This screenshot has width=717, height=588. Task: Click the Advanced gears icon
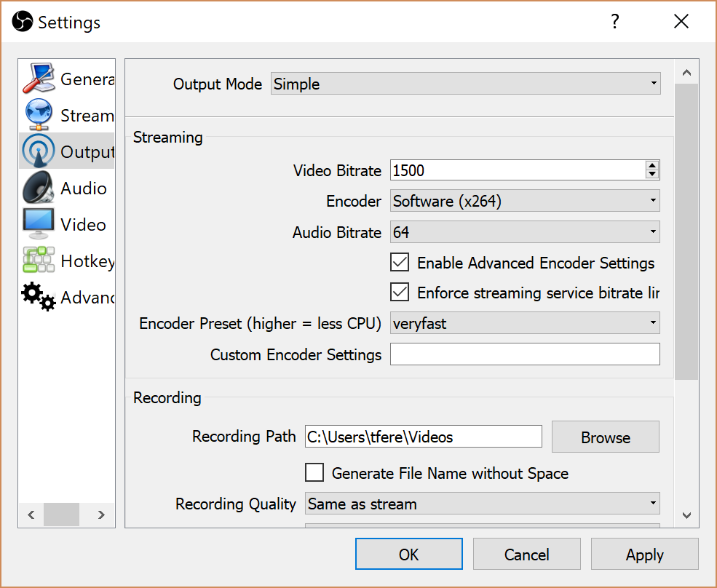(39, 297)
